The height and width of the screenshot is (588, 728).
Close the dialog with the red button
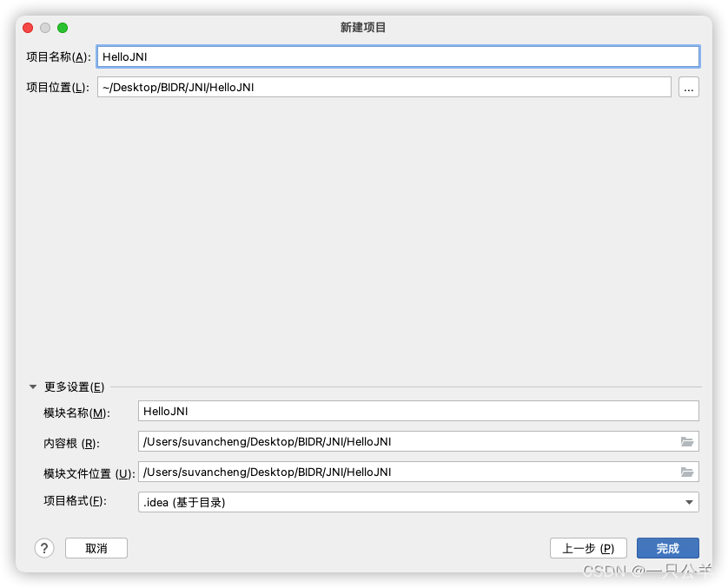click(28, 28)
